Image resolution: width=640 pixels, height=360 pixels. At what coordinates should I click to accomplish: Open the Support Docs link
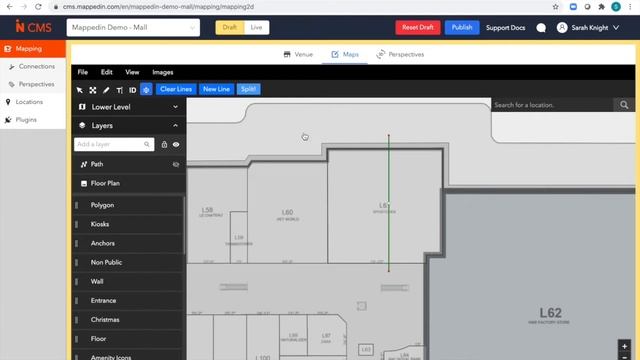tap(505, 28)
